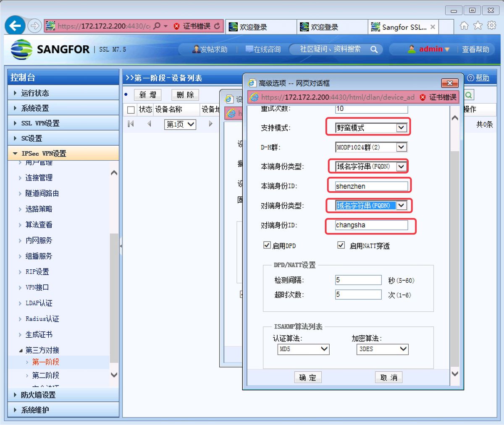Toggle the 启用DPD checkbox
Viewport: 504px width, 425px height.
[x=267, y=245]
